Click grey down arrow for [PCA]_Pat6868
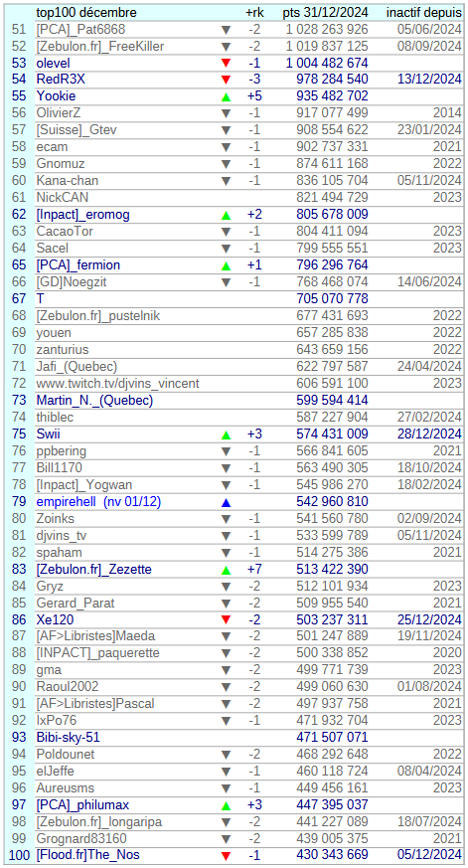 (226, 30)
